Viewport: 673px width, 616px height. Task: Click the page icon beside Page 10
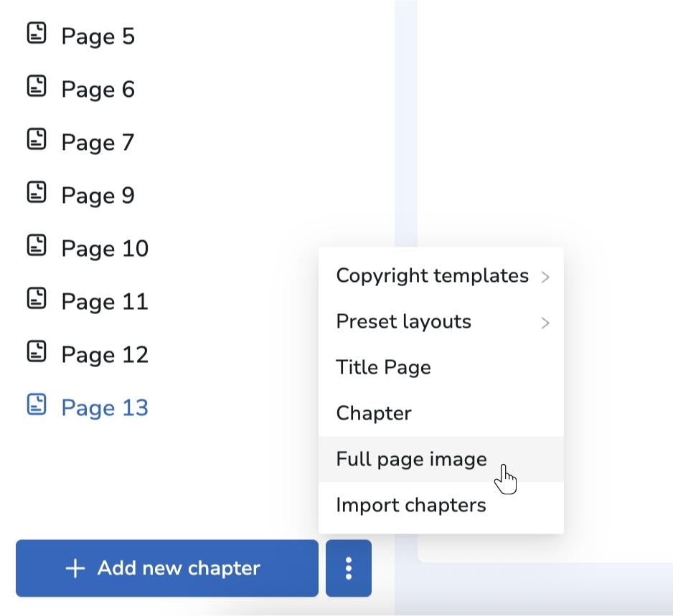[37, 246]
